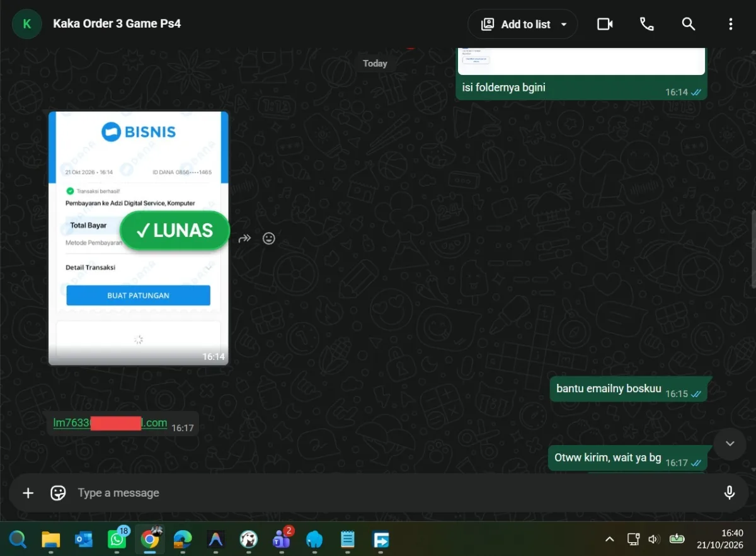Switch to Google Chrome on the taskbar
Image resolution: width=756 pixels, height=556 pixels.
click(x=150, y=540)
